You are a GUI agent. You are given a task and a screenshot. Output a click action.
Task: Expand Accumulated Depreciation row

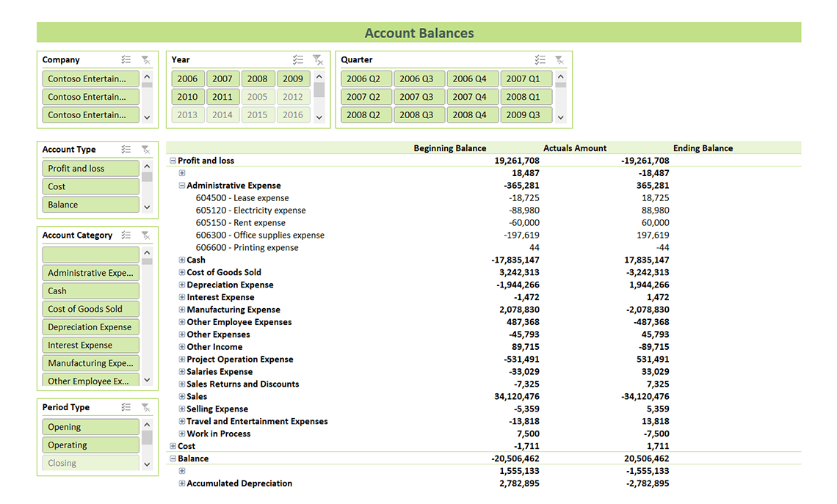pyautogui.click(x=182, y=483)
